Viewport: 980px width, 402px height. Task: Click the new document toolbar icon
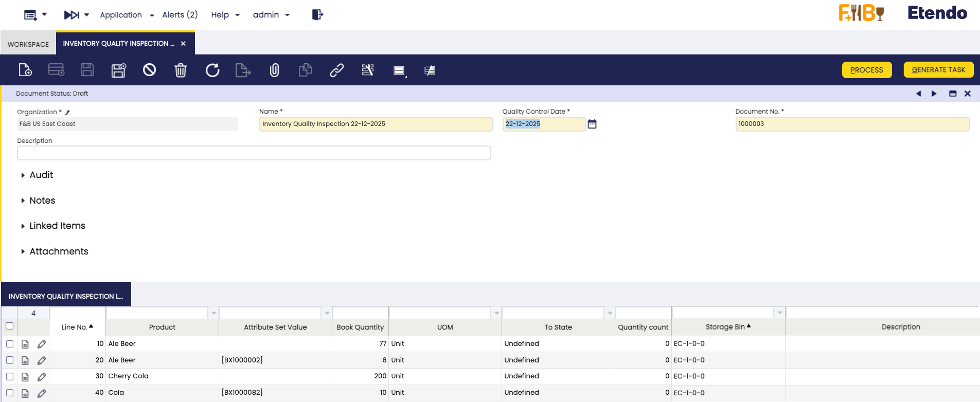pos(25,70)
